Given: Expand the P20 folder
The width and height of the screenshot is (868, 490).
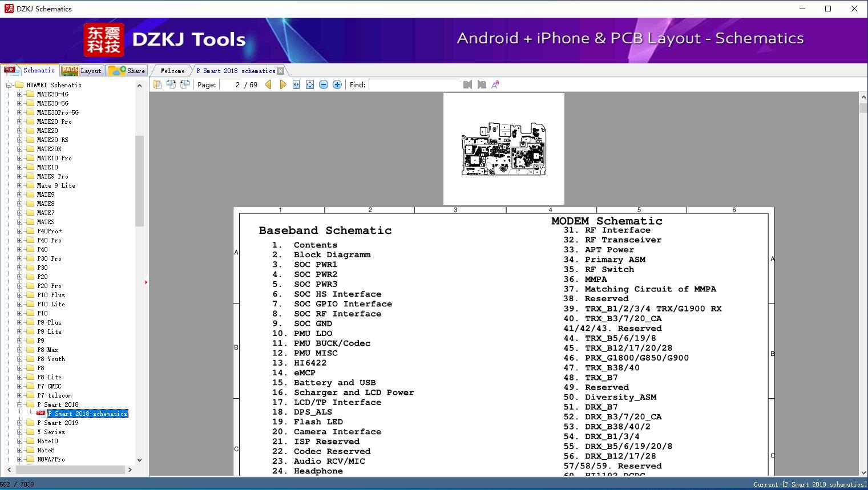Looking at the screenshot, I should coord(19,277).
